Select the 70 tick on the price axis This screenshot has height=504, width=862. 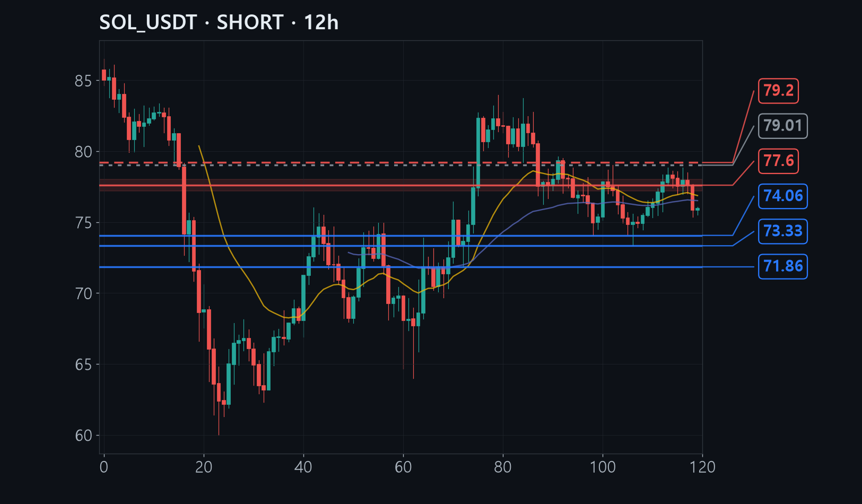[83, 294]
